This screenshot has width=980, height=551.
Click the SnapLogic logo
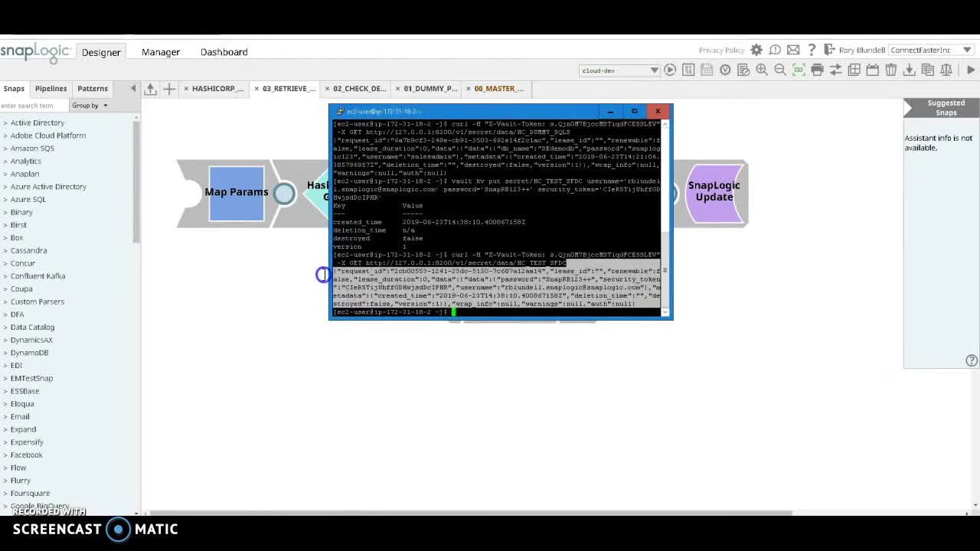pos(34,52)
